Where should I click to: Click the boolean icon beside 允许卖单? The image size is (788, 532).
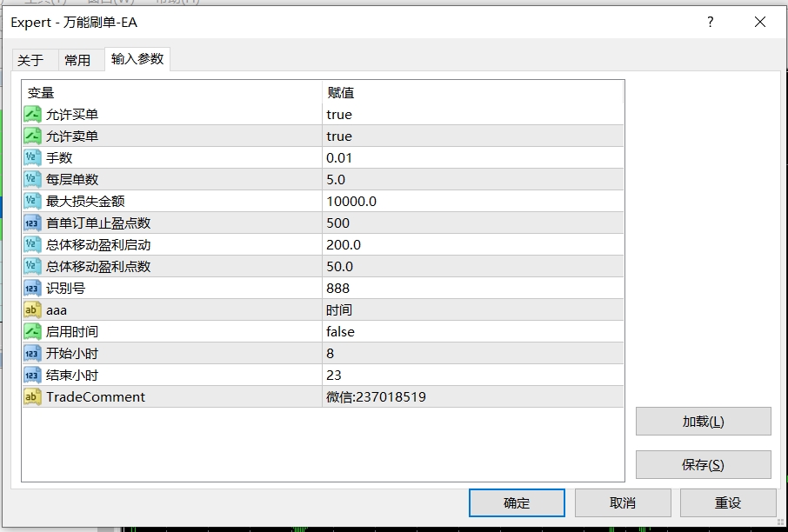click(x=32, y=136)
